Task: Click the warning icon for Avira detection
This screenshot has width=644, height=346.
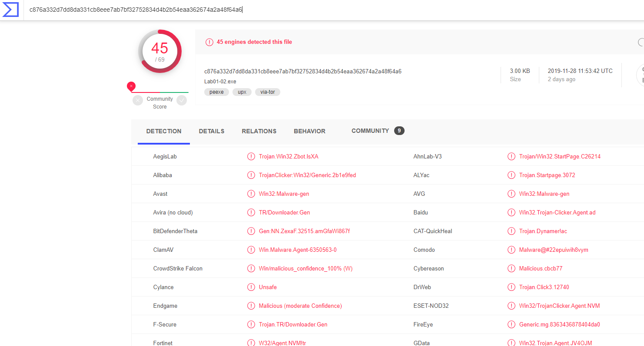Action: (x=251, y=212)
